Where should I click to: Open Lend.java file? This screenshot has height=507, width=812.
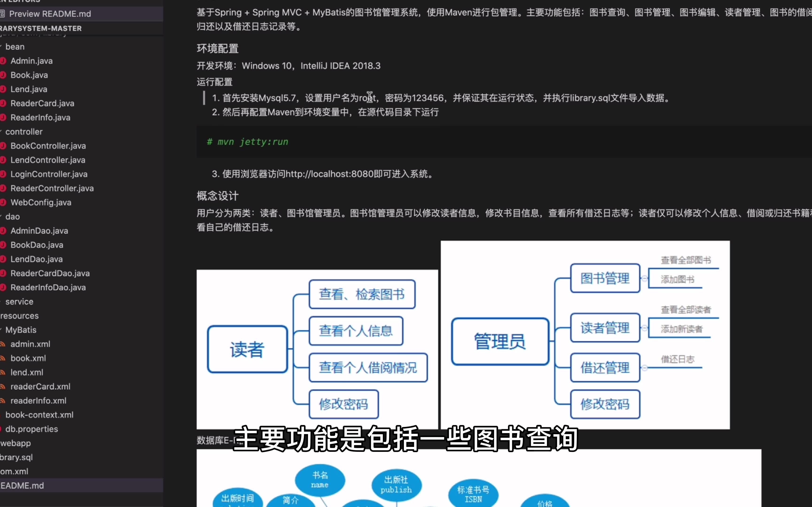(x=29, y=89)
